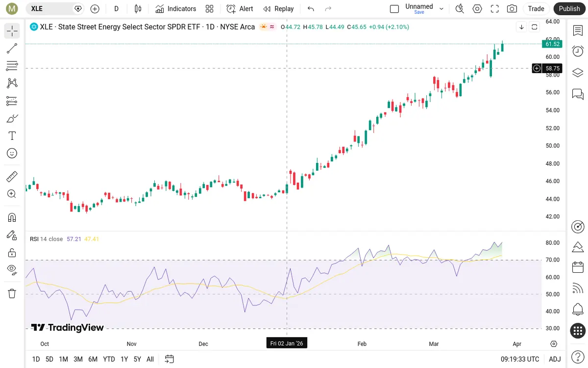Change the candlestick chart style
This screenshot has height=368, width=588.
tap(138, 8)
